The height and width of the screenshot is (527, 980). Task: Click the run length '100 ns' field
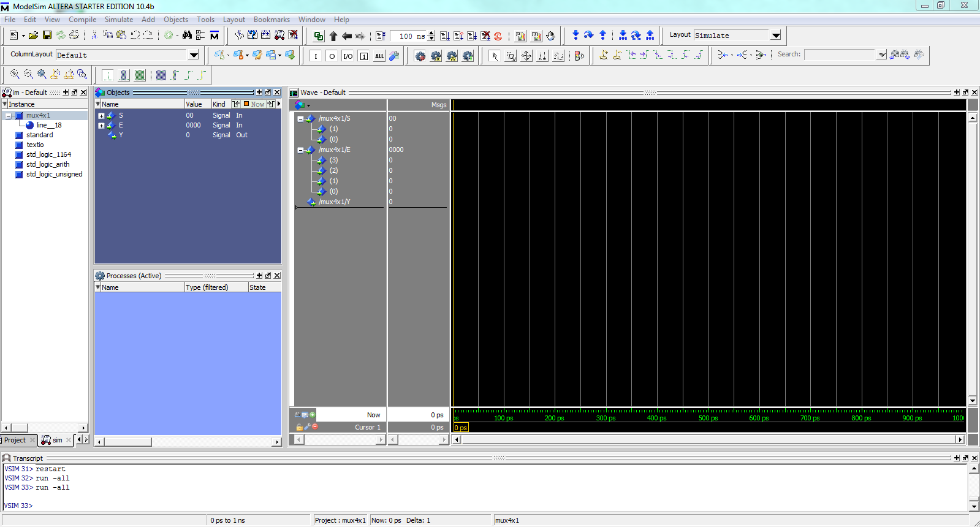(x=409, y=36)
